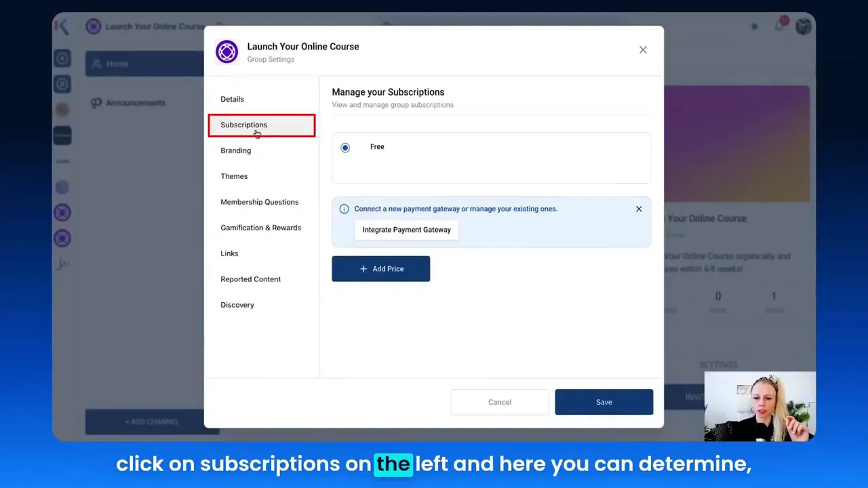Open Membership Questions settings

click(x=259, y=202)
